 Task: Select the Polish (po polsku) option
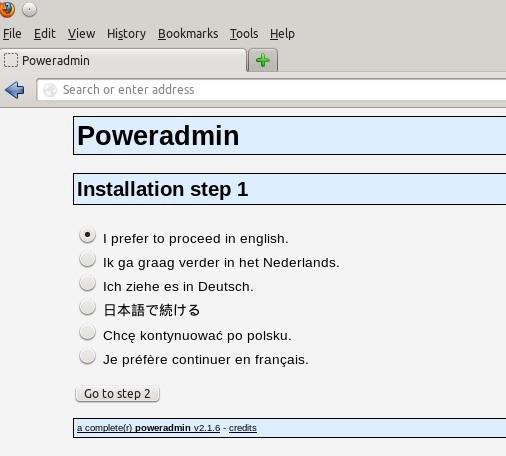87,332
